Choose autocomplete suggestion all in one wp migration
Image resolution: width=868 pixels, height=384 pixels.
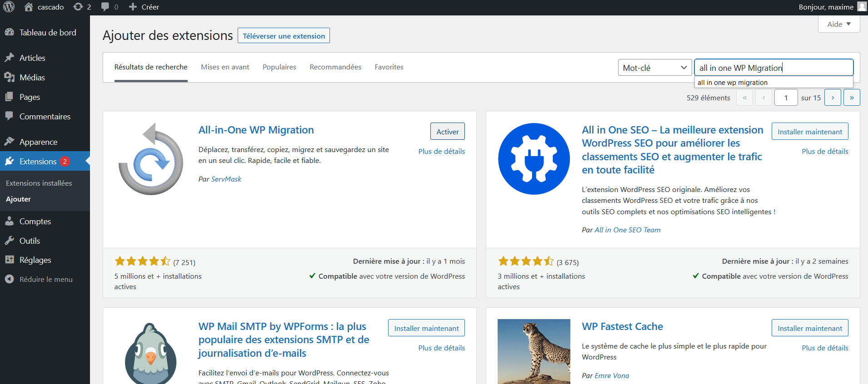pyautogui.click(x=774, y=82)
